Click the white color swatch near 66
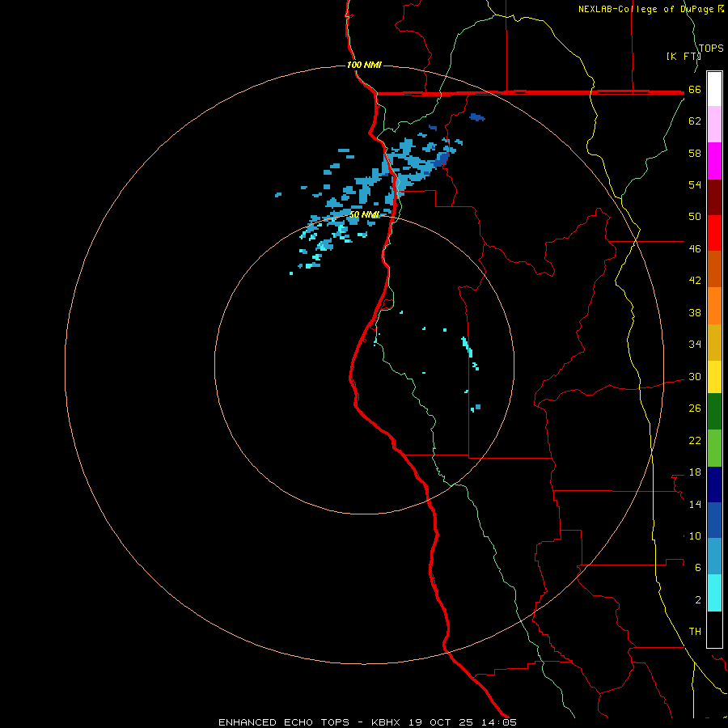728x728 pixels. pyautogui.click(x=714, y=89)
